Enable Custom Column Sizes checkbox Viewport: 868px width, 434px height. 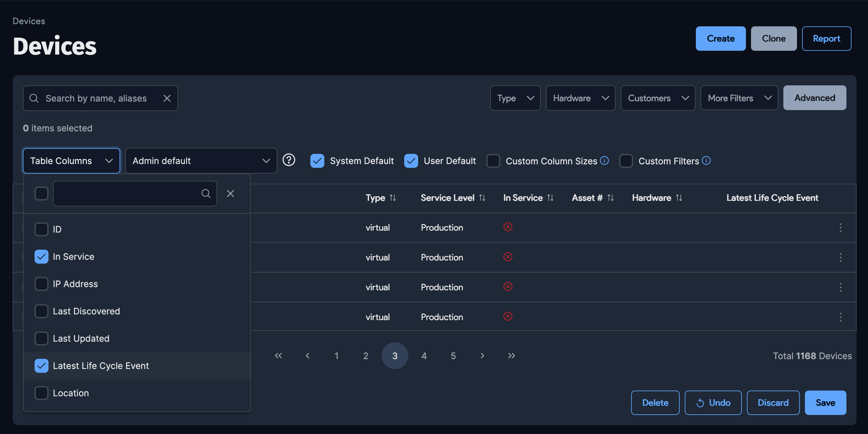click(493, 161)
